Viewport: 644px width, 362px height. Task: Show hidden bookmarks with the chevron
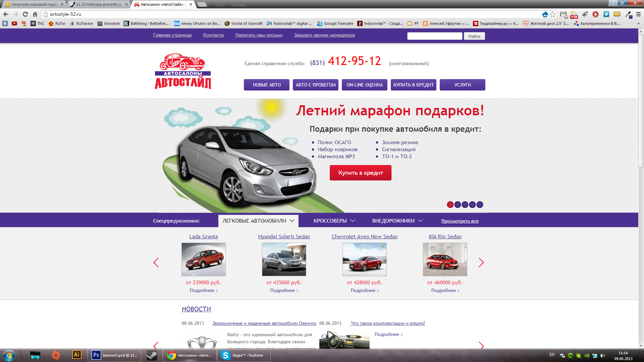pyautogui.click(x=638, y=23)
